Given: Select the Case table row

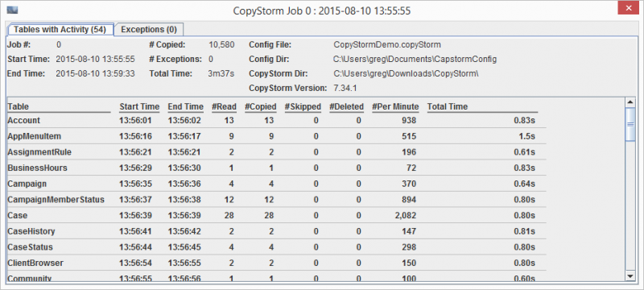Looking at the screenshot, I should (x=277, y=215).
